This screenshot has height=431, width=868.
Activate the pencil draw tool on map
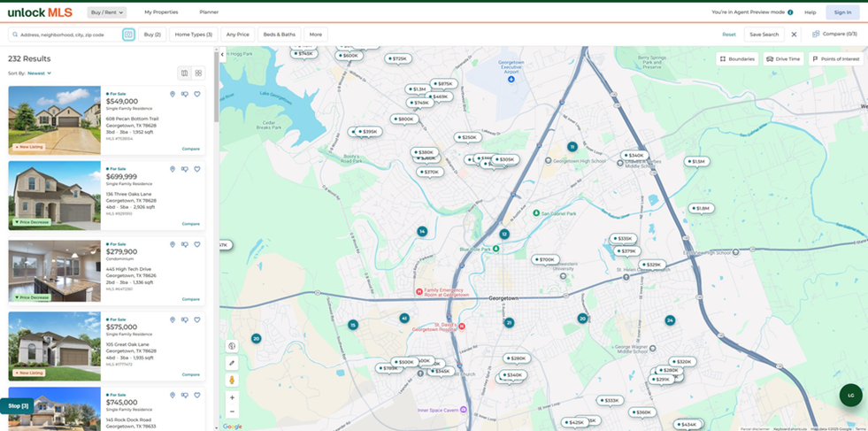232,364
